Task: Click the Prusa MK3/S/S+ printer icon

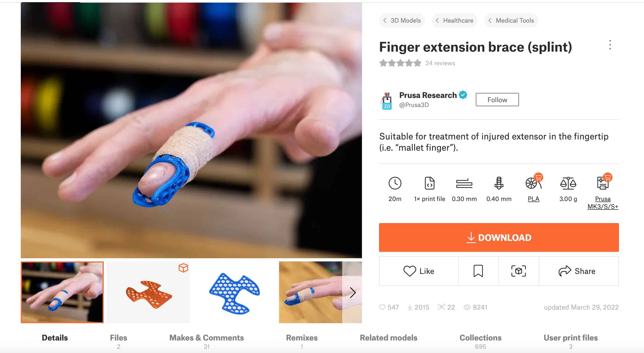Action: coord(603,183)
